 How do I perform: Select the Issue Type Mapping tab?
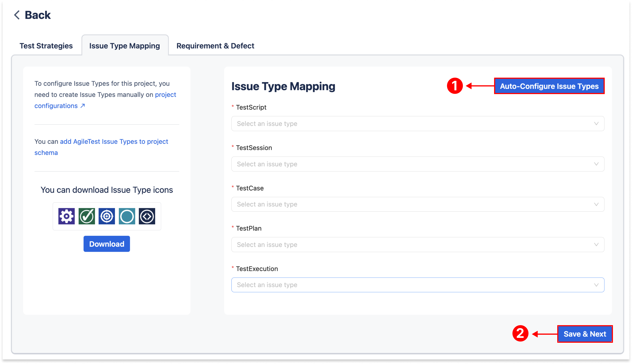[x=124, y=46]
